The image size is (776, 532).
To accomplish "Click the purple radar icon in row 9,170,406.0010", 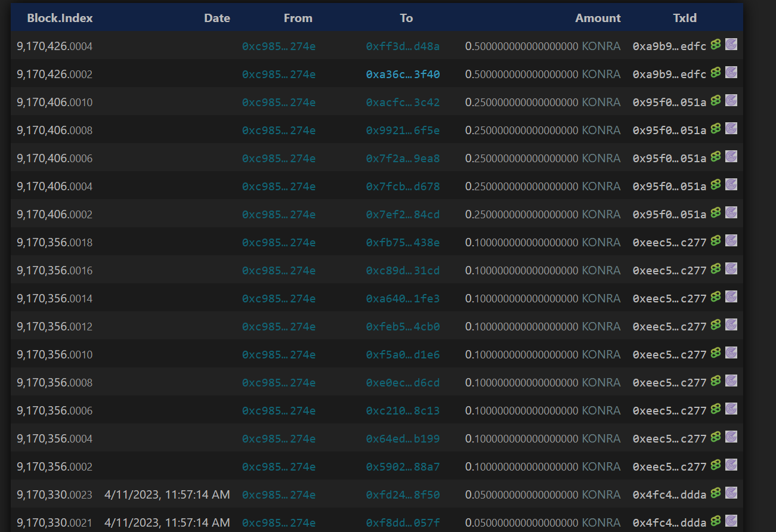I will [x=731, y=100].
